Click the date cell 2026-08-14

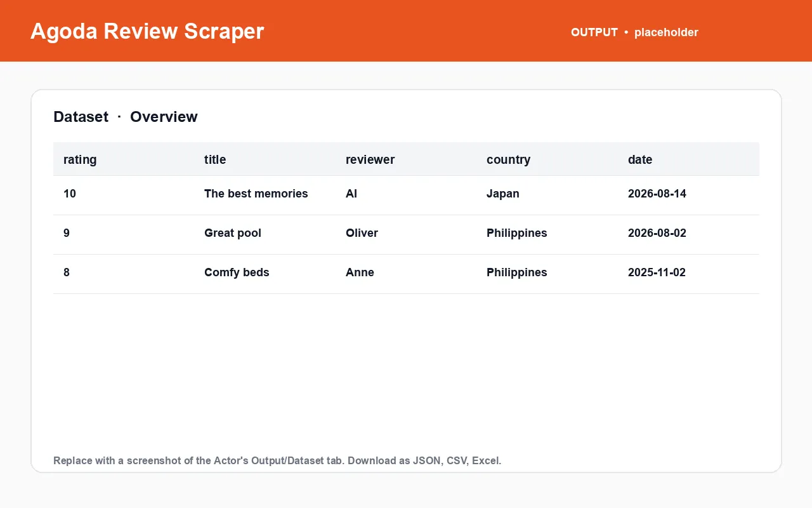pyautogui.click(x=657, y=194)
